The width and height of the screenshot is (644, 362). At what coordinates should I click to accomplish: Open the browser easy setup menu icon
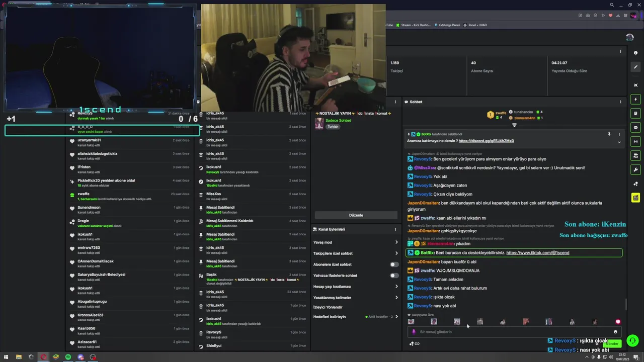pos(626,16)
